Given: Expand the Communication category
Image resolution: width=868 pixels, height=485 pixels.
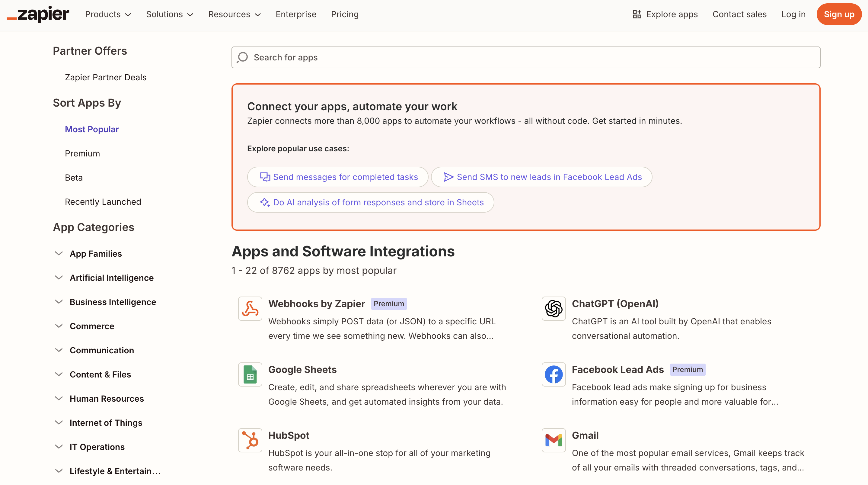Looking at the screenshot, I should pos(59,350).
